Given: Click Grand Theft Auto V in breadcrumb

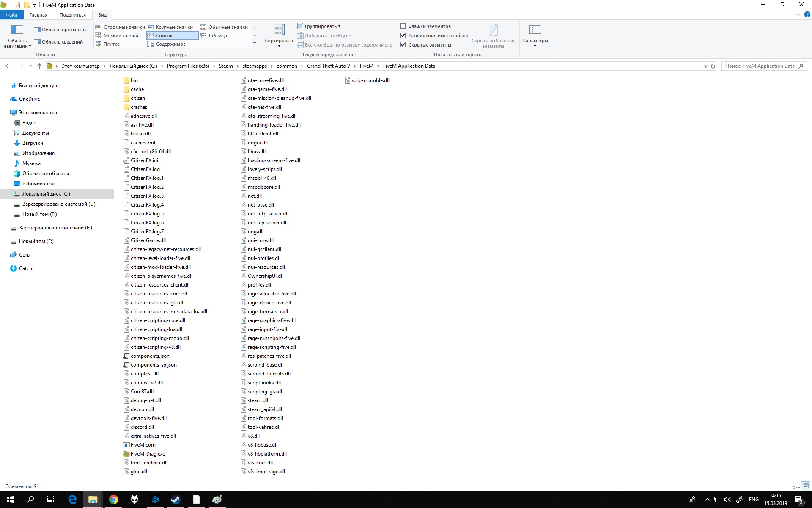Looking at the screenshot, I should tap(329, 66).
